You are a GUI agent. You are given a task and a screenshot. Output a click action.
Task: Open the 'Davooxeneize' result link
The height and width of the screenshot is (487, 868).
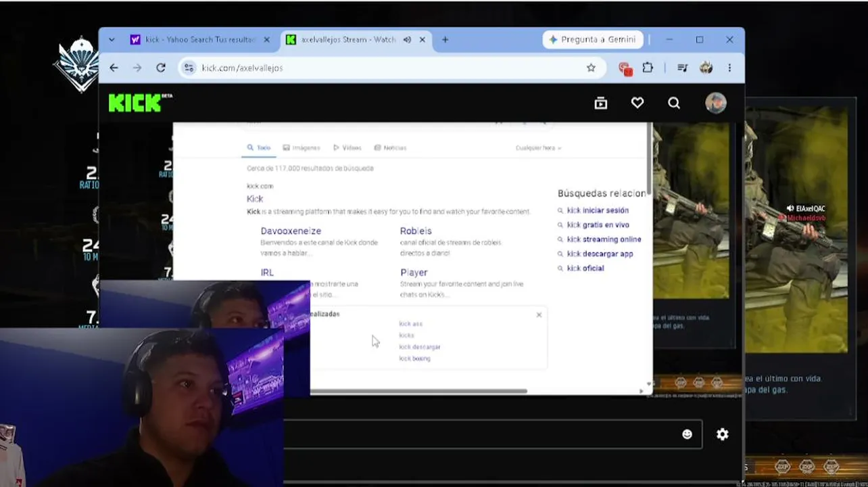[x=291, y=231]
